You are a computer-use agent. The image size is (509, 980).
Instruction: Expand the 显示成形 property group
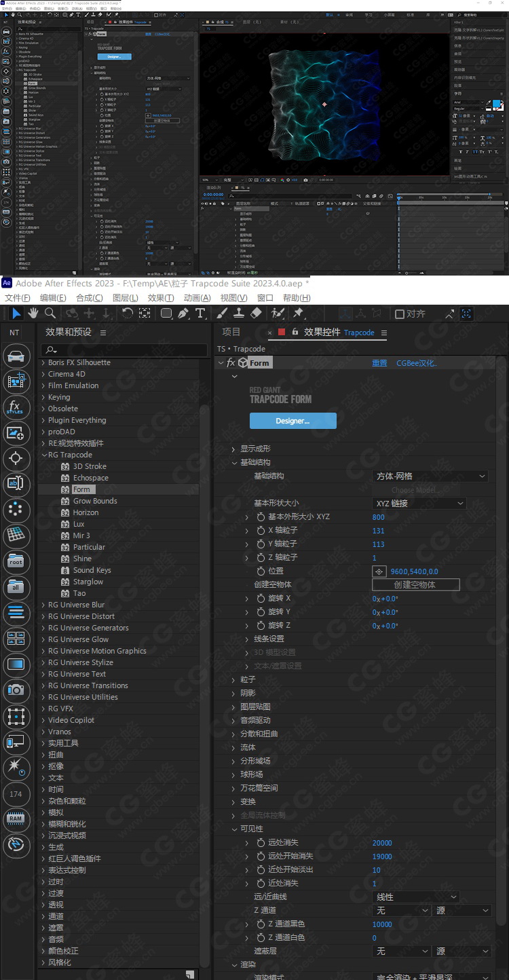tap(233, 449)
